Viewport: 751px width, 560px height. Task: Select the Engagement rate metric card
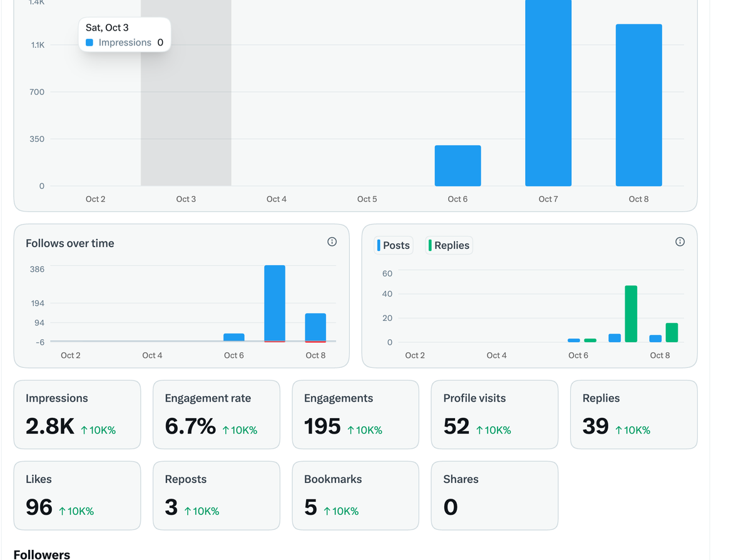(x=217, y=415)
